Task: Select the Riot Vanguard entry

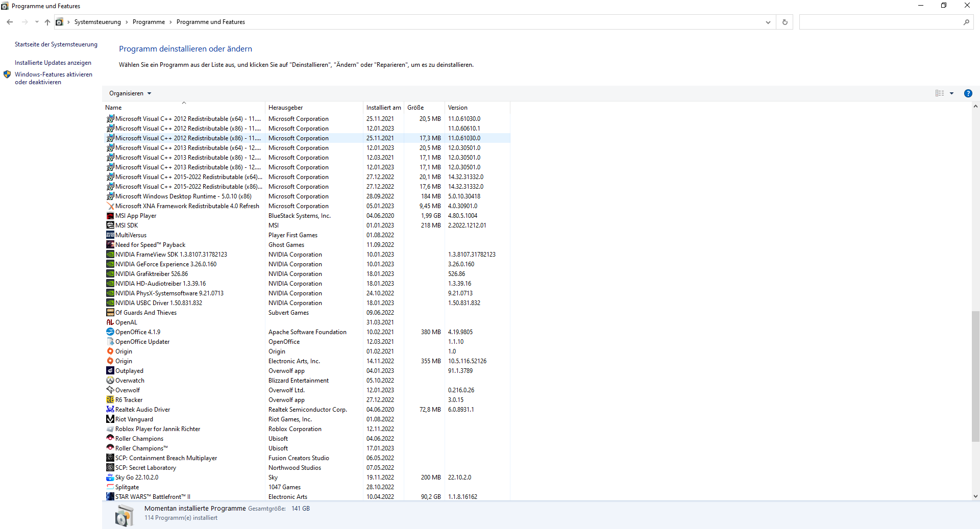Action: (x=308, y=419)
